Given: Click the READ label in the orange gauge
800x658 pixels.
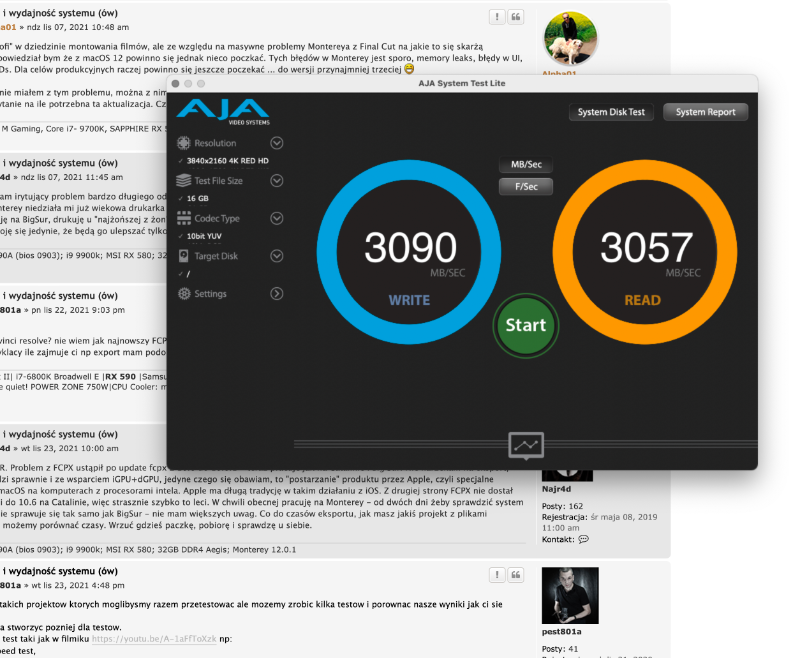Looking at the screenshot, I should point(642,300).
